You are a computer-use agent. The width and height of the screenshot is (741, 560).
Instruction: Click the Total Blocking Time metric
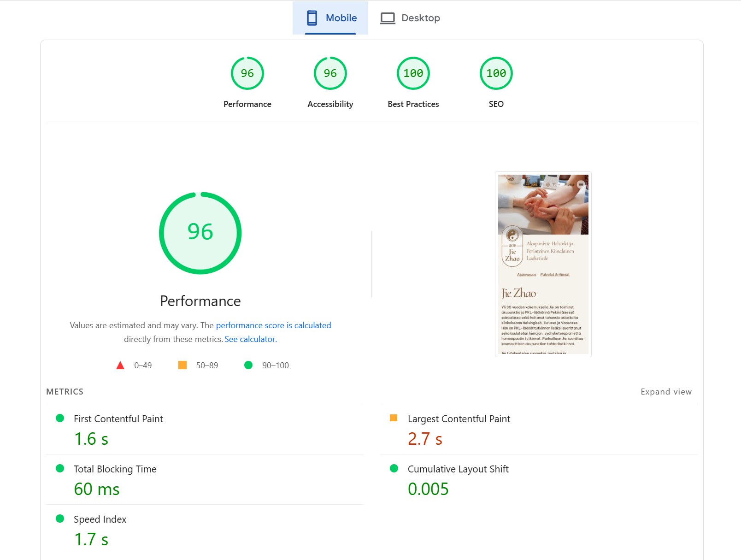pos(115,469)
